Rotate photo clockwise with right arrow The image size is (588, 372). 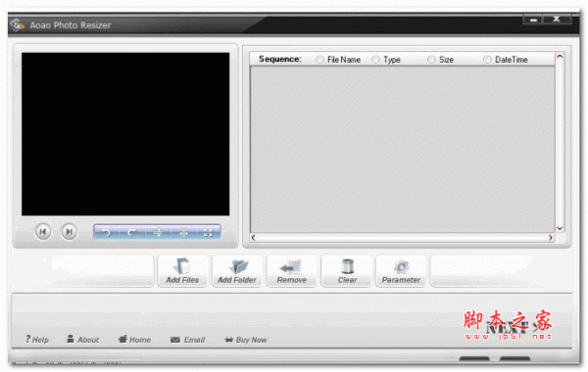point(131,233)
